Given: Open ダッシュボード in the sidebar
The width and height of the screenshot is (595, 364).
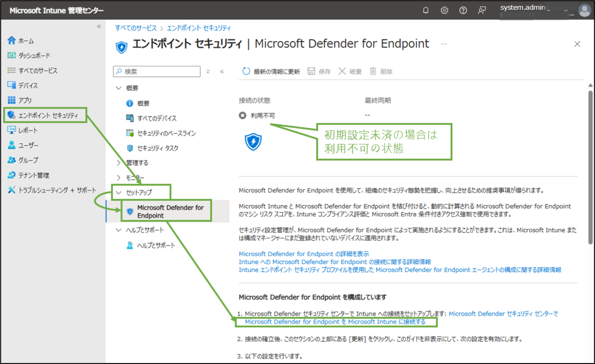Looking at the screenshot, I should (29, 56).
